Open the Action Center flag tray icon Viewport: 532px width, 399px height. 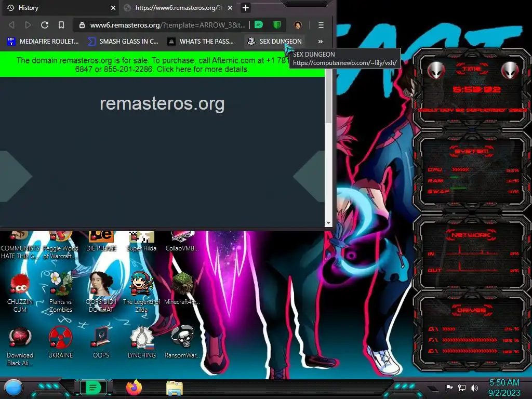[x=449, y=388]
